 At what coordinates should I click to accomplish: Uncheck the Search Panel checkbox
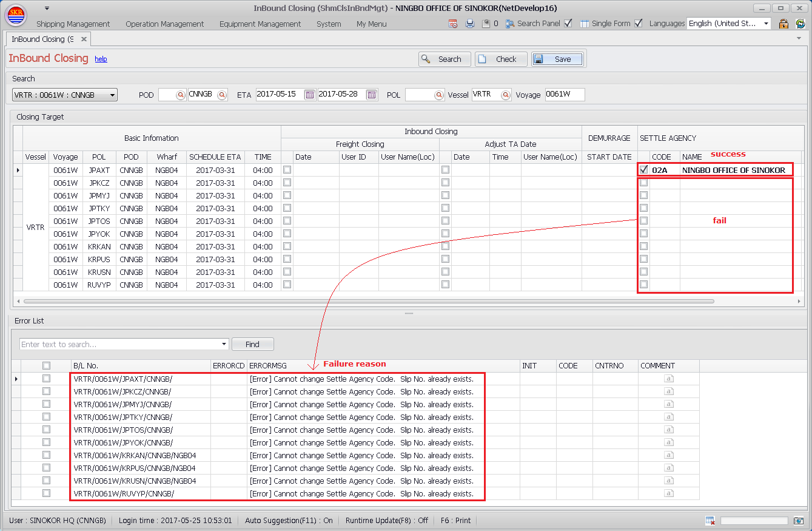(x=568, y=24)
